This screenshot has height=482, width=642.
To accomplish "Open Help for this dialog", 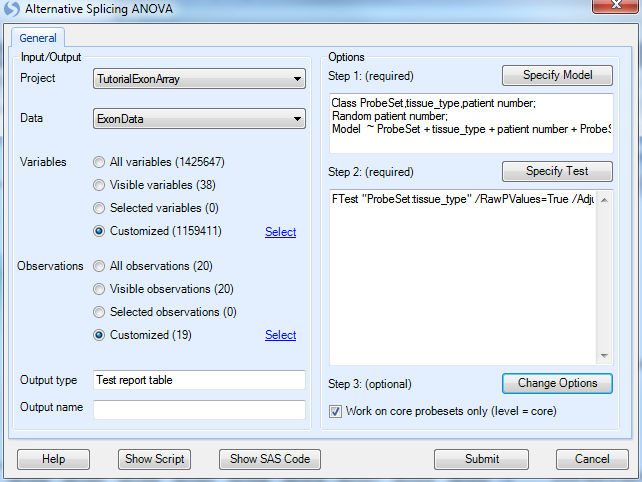I will (x=53, y=459).
